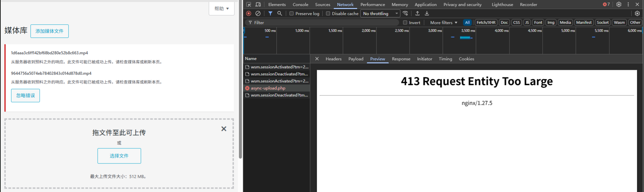View request Cookies tab
Image resolution: width=644 pixels, height=192 pixels.
click(x=467, y=59)
